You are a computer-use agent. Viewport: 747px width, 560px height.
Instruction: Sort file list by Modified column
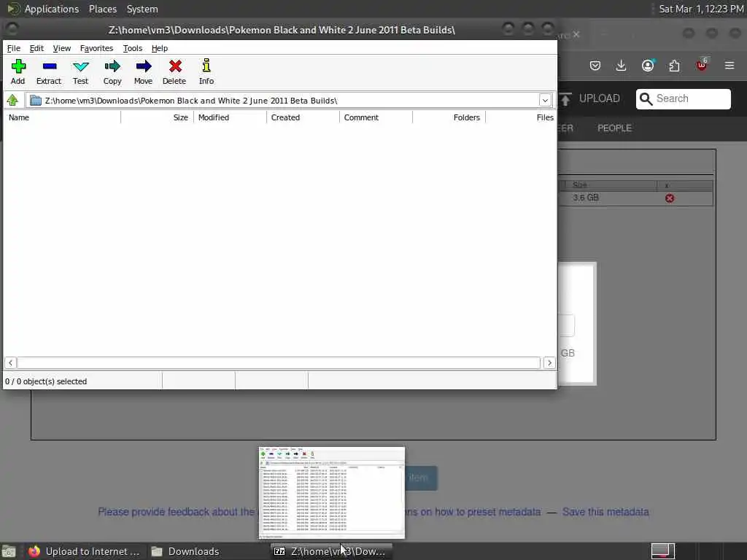point(230,117)
